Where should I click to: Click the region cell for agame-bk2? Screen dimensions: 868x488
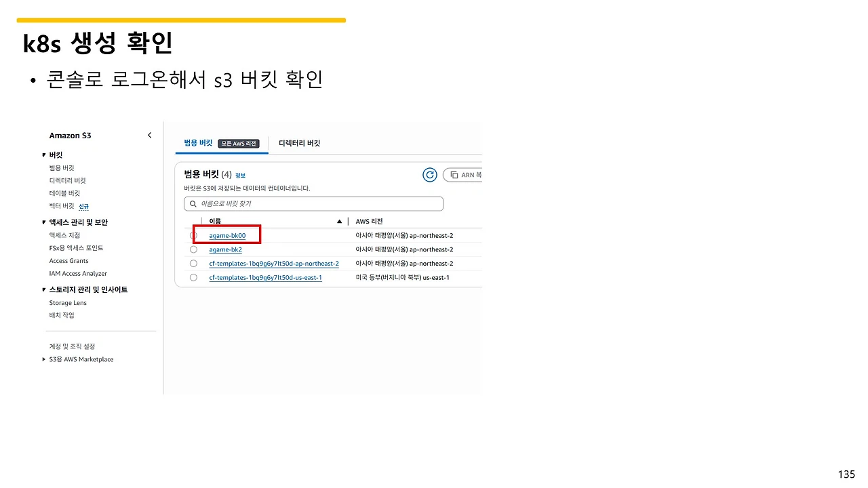404,249
